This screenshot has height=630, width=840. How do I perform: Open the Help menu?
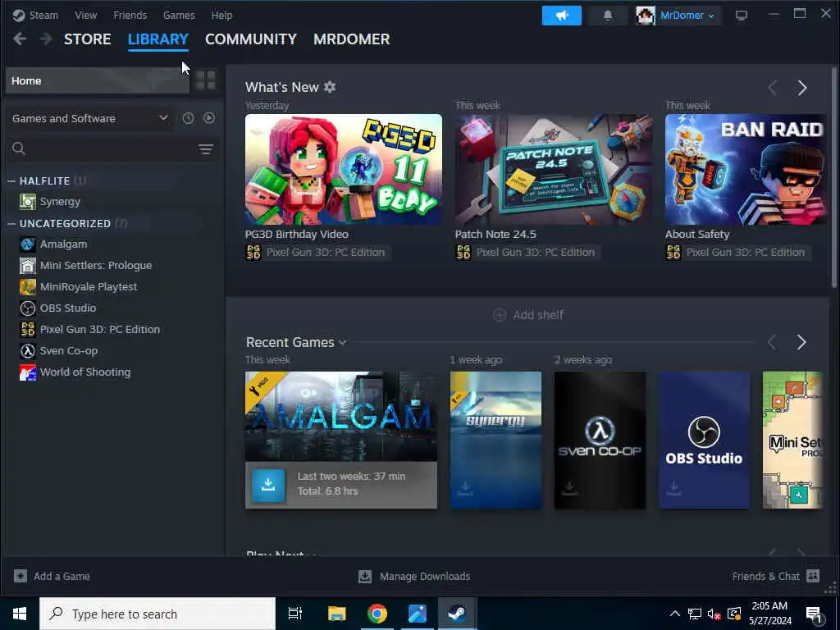pyautogui.click(x=221, y=15)
